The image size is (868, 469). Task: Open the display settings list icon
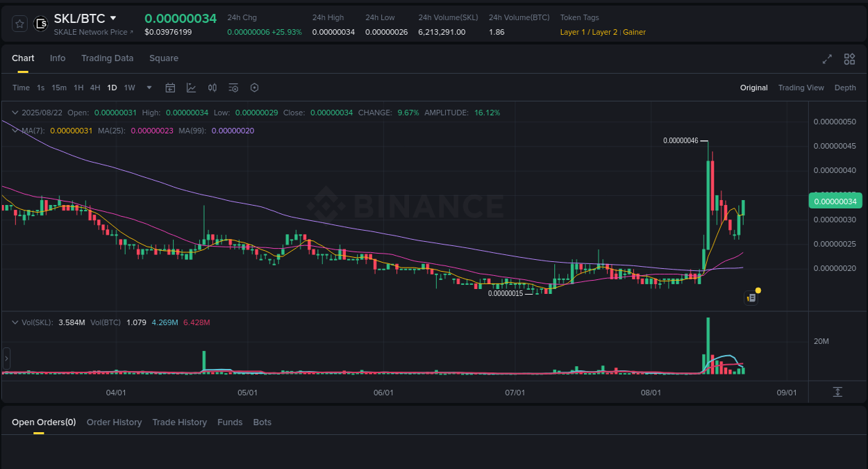[x=233, y=88]
